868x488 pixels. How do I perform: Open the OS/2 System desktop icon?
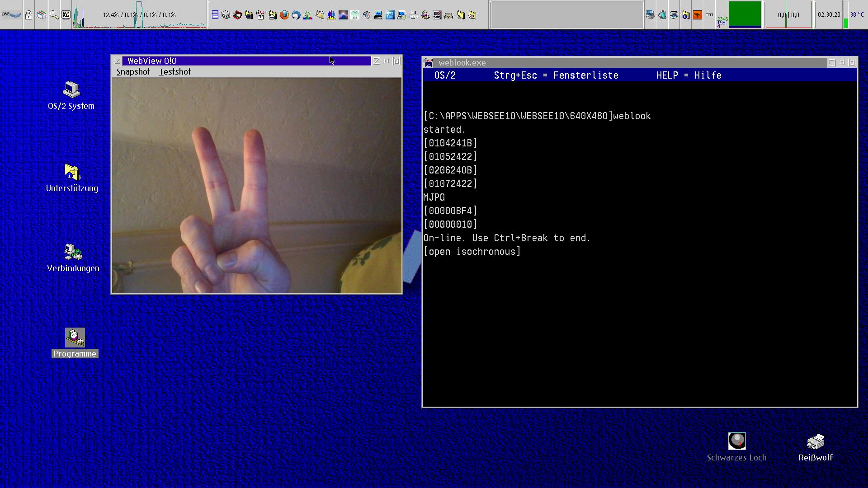pos(71,90)
